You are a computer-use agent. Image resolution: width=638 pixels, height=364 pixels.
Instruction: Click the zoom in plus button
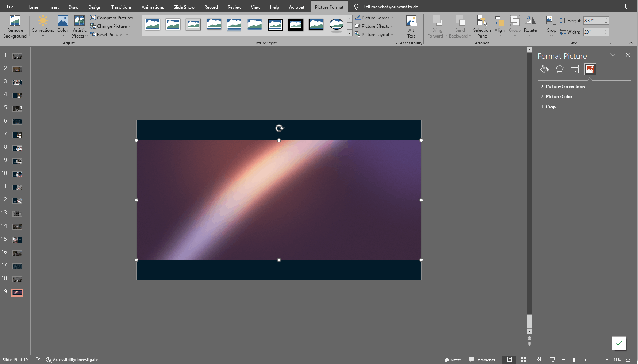pyautogui.click(x=607, y=360)
